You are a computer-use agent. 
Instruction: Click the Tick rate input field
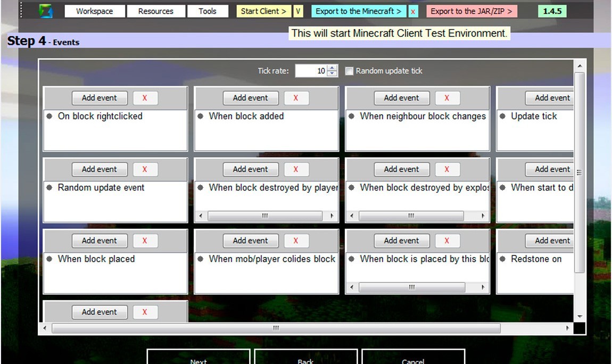pyautogui.click(x=311, y=71)
